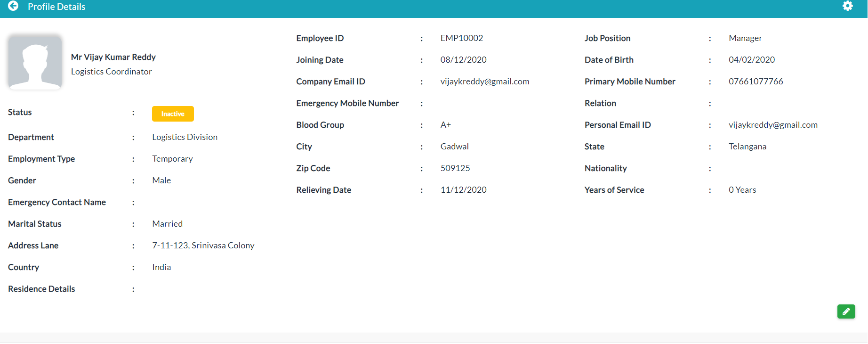868x344 pixels.
Task: Click the Zip Code value 509125
Action: [455, 168]
